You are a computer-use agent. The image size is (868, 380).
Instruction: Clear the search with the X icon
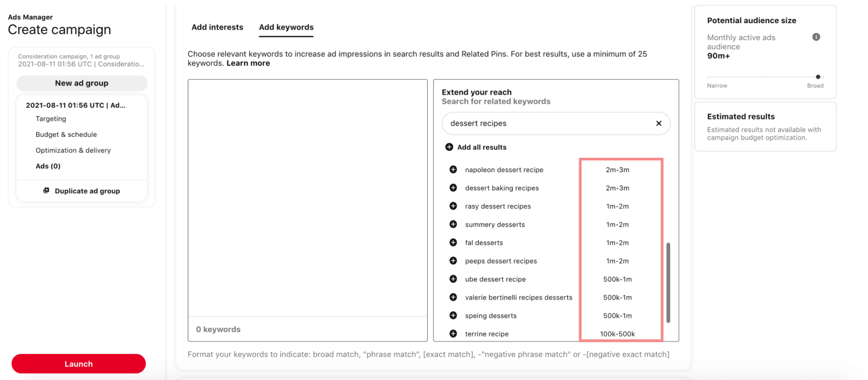tap(658, 123)
